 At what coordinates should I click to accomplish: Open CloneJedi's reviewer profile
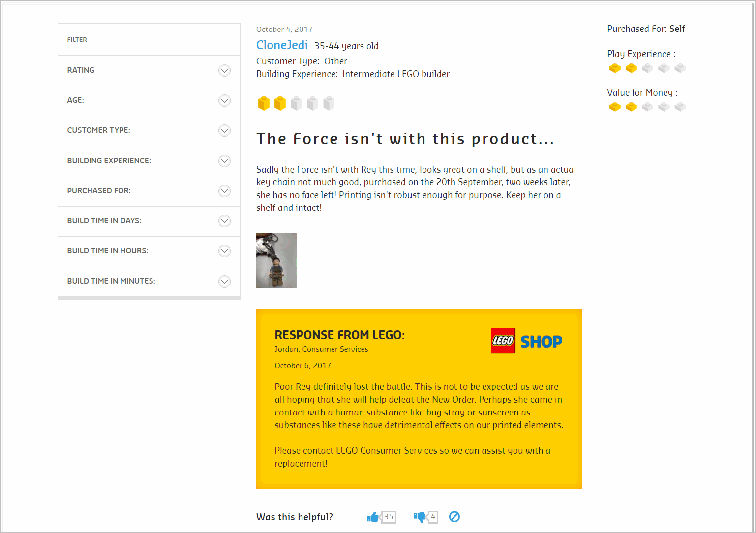tap(282, 45)
